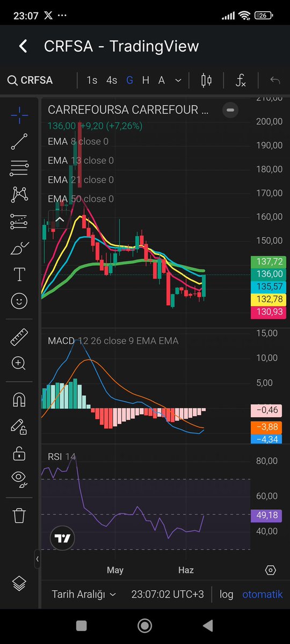Screen dimensions: 290x644
Task: Open the pattern drawing tools
Action: [x=19, y=194]
